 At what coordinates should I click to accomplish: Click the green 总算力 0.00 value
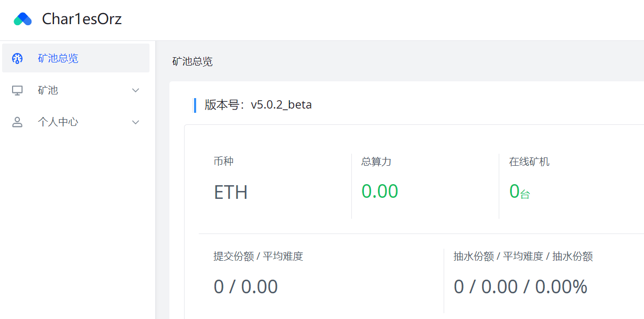pos(380,191)
